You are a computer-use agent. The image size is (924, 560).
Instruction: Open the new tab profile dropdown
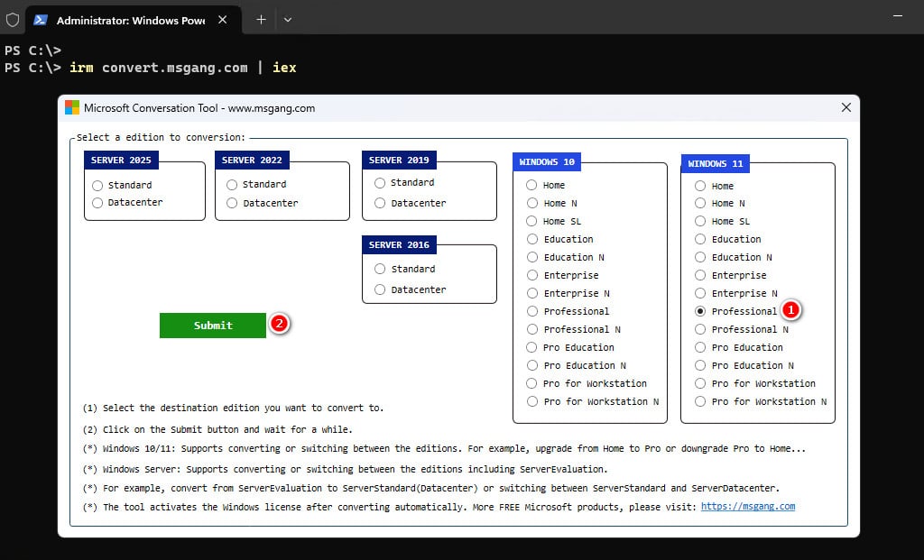288,20
